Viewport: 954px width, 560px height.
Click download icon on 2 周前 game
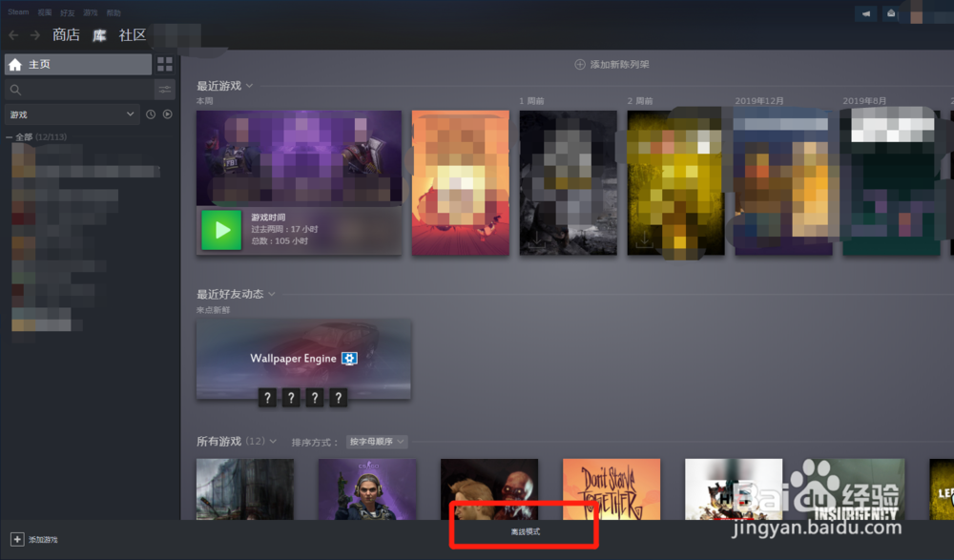pos(644,241)
